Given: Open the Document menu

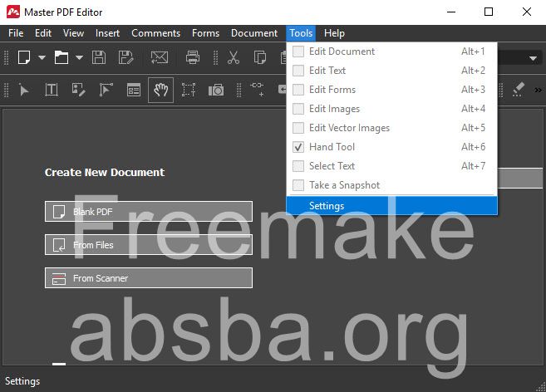Looking at the screenshot, I should tap(254, 33).
